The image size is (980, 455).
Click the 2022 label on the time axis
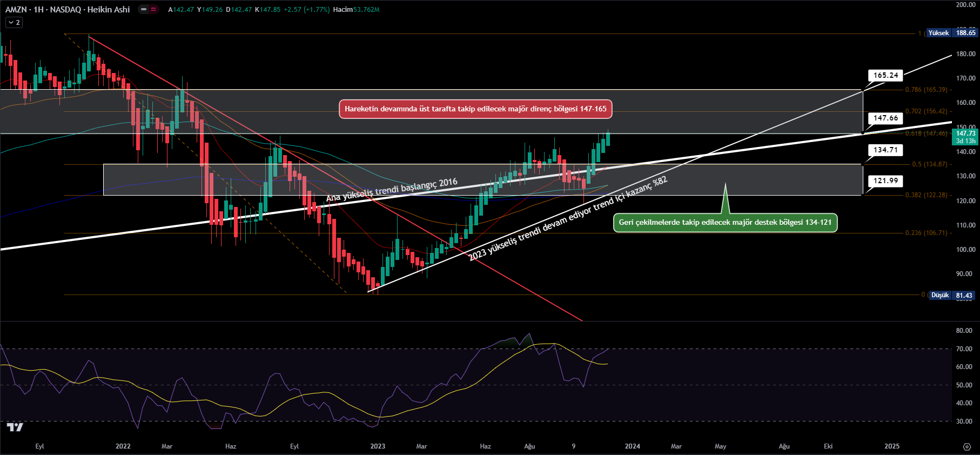tap(123, 446)
